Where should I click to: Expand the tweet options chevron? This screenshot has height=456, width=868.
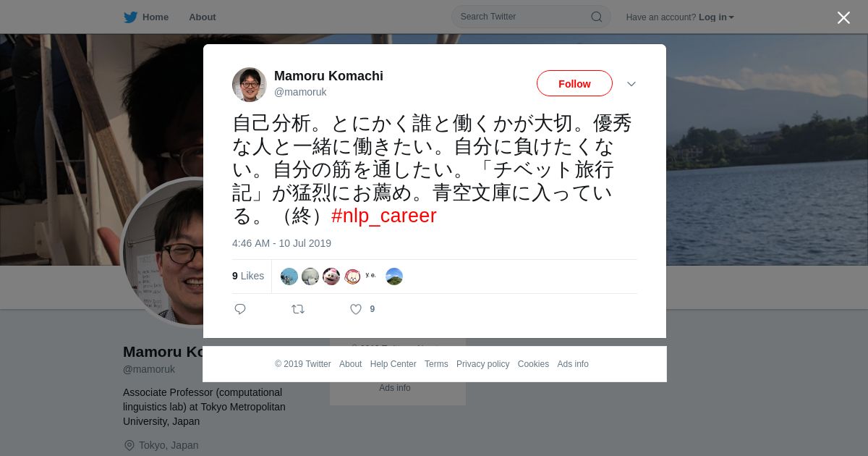(631, 84)
